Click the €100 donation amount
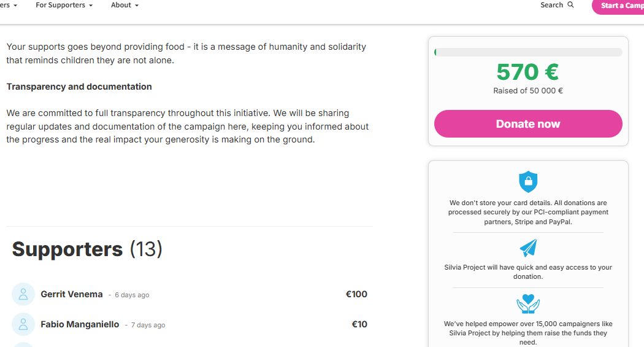Screen dimensions: 644x347 pos(356,294)
